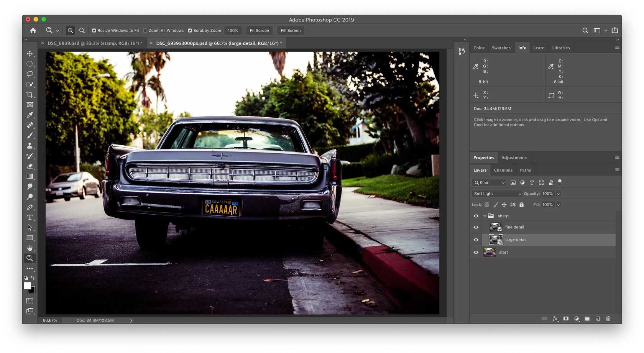Viewport: 644px width, 353px height.
Task: Toggle lock all padlock icon
Action: point(521,205)
